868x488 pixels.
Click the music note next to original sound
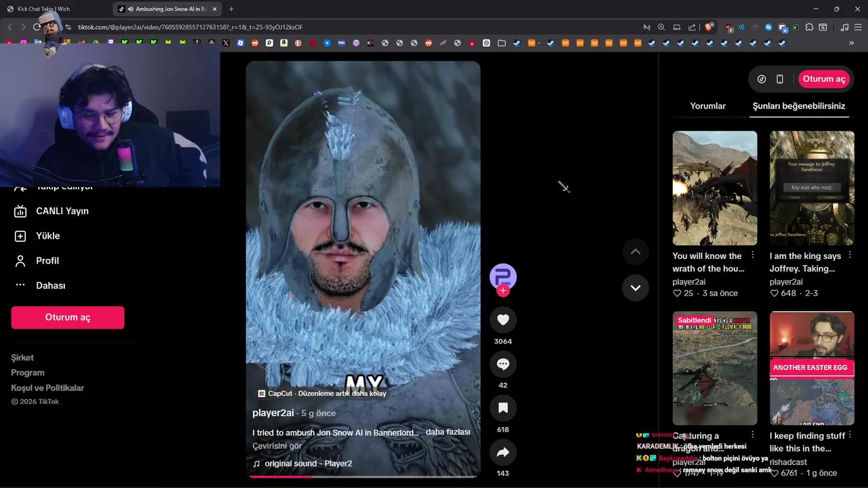point(256,464)
